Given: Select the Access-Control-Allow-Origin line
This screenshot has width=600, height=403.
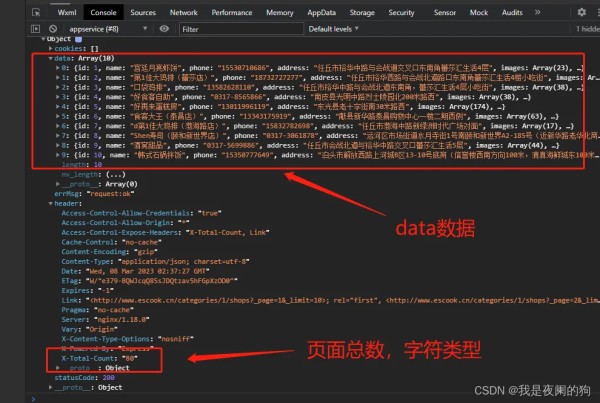Looking at the screenshot, I should point(125,223).
